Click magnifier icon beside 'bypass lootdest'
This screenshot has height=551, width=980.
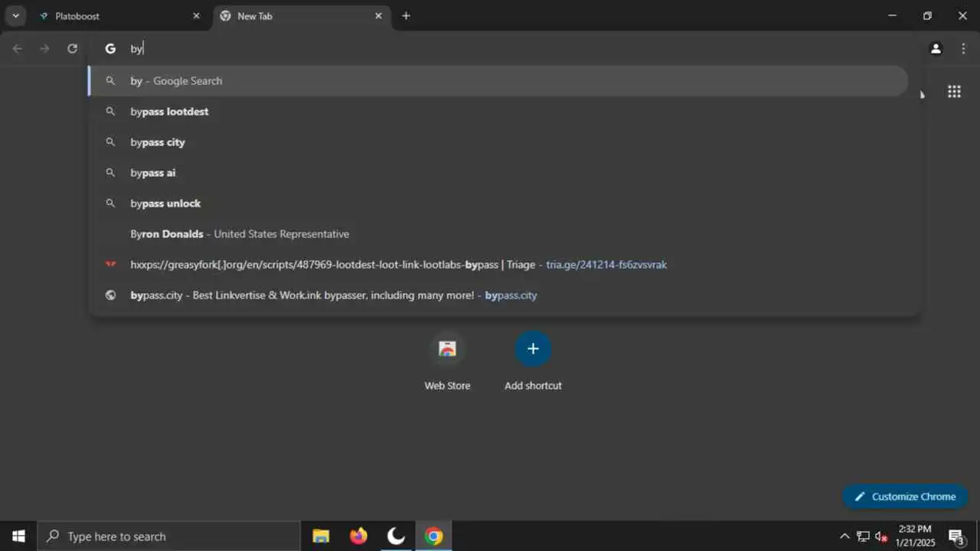tap(111, 112)
